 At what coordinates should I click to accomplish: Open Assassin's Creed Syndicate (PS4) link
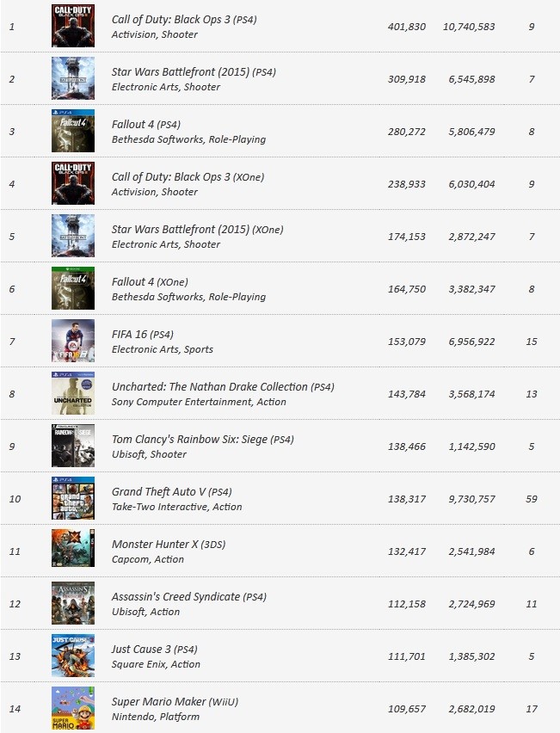coord(189,597)
